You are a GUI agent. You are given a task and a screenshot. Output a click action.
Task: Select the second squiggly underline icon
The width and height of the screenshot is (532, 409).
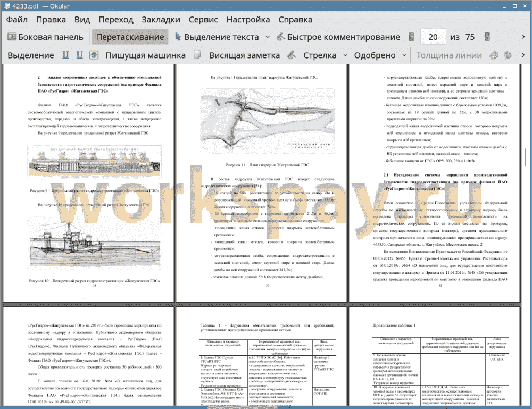pyautogui.click(x=80, y=55)
